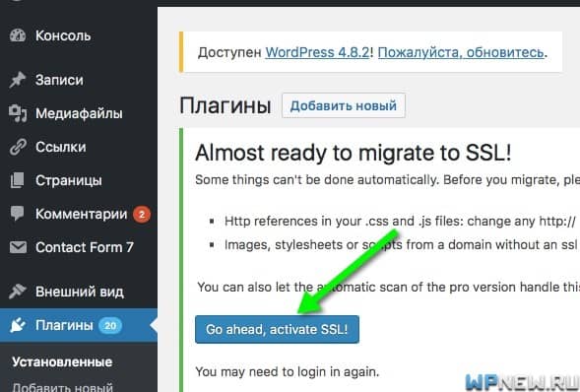This screenshot has width=580, height=392.
Task: Click the Медиафайлы media icon
Action: [18, 113]
